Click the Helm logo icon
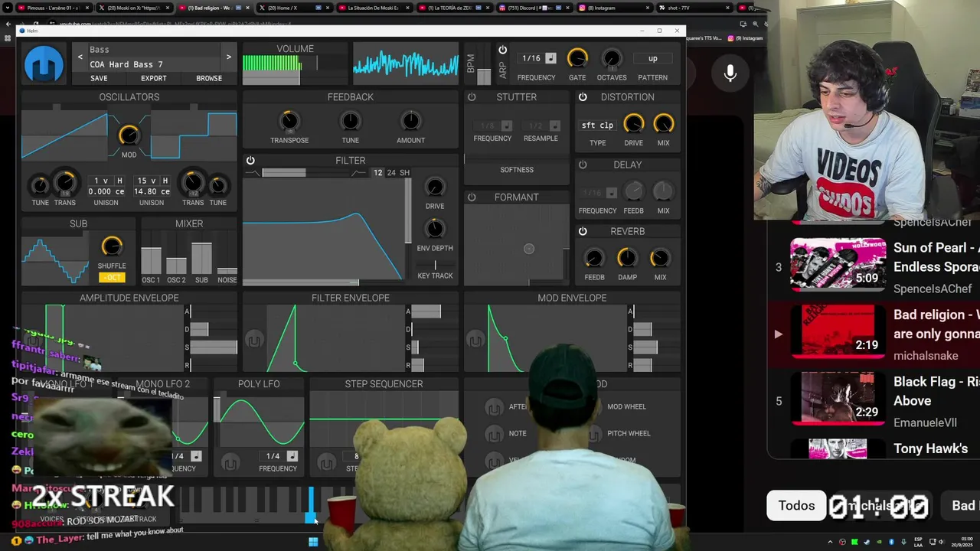 tap(44, 64)
